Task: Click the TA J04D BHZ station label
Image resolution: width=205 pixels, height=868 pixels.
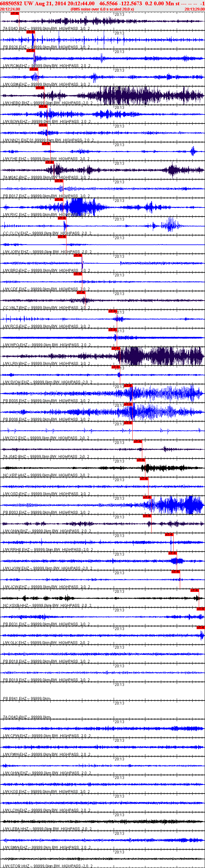Action: [15, 457]
